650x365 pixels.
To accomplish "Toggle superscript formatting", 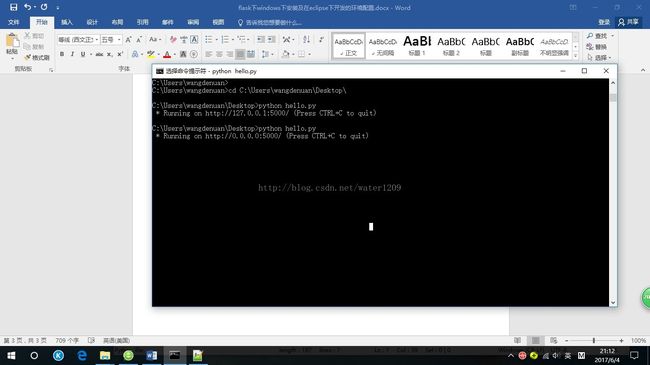I will point(120,54).
